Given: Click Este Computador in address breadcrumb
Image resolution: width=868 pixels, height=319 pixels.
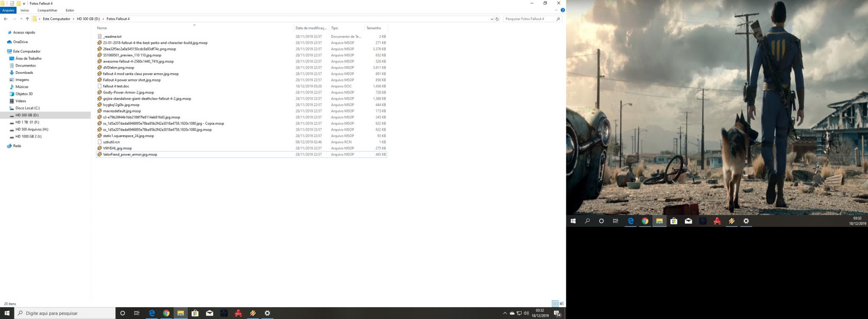Looking at the screenshot, I should click(x=56, y=19).
